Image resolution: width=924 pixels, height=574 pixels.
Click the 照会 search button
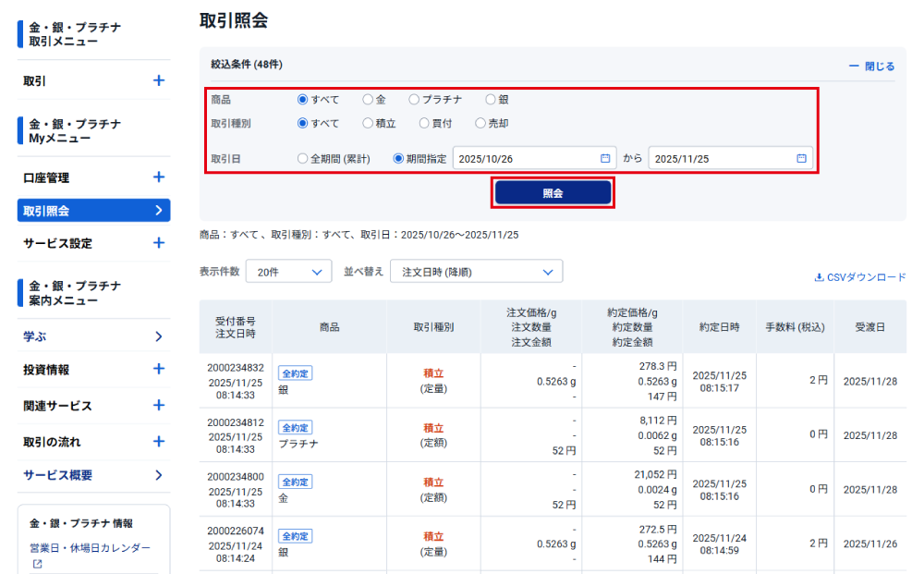pos(553,192)
